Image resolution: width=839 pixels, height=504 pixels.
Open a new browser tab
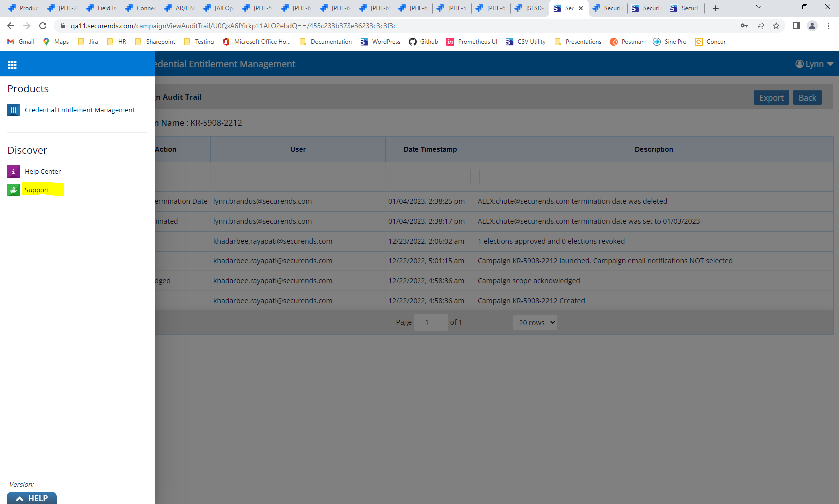tap(716, 8)
